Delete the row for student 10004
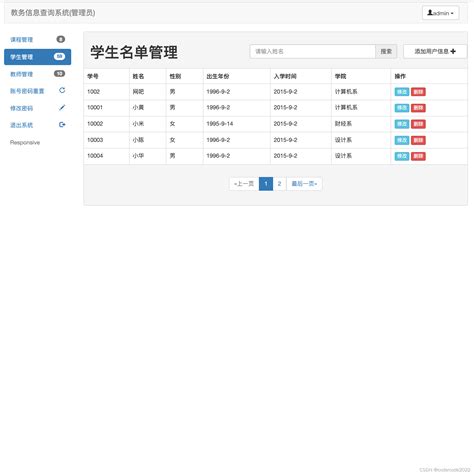This screenshot has width=474, height=474. point(418,156)
